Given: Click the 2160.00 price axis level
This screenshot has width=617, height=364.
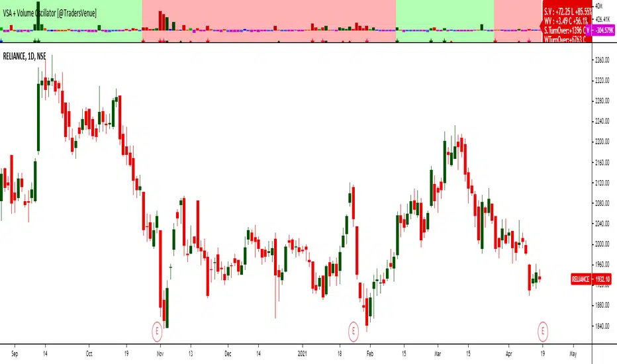Looking at the screenshot, I should (x=602, y=162).
